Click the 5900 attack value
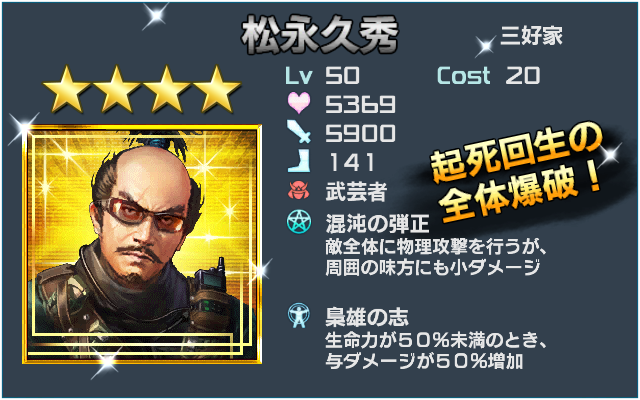 click(x=360, y=133)
